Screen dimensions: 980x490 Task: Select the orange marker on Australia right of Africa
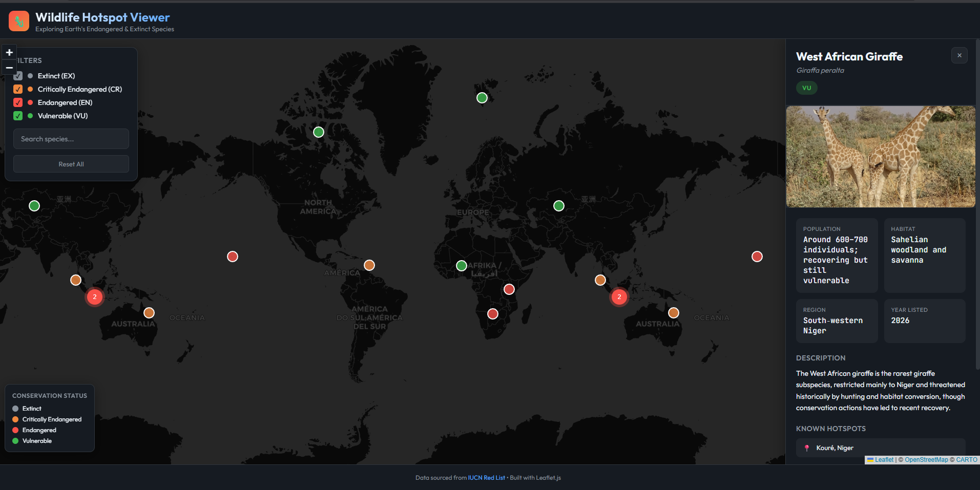(x=674, y=313)
